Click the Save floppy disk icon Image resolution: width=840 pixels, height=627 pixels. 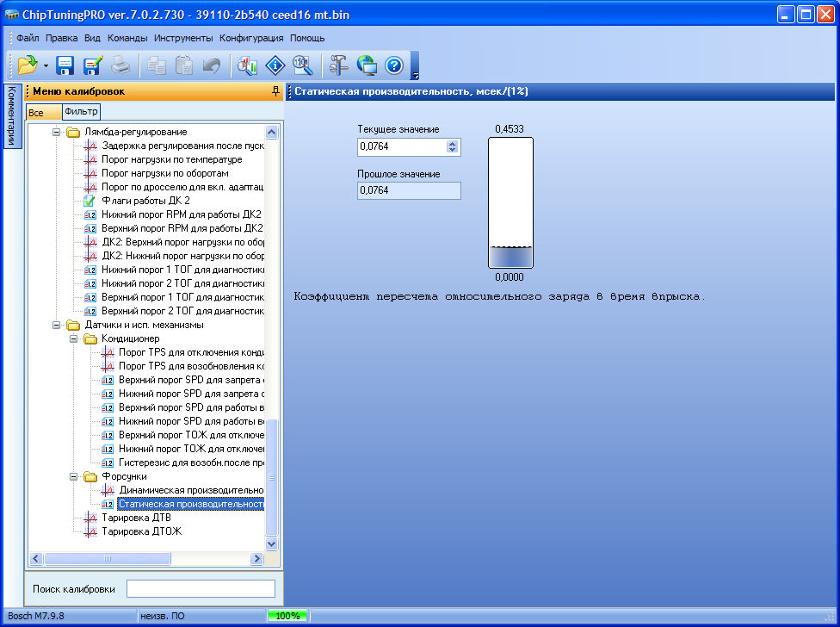pos(65,65)
